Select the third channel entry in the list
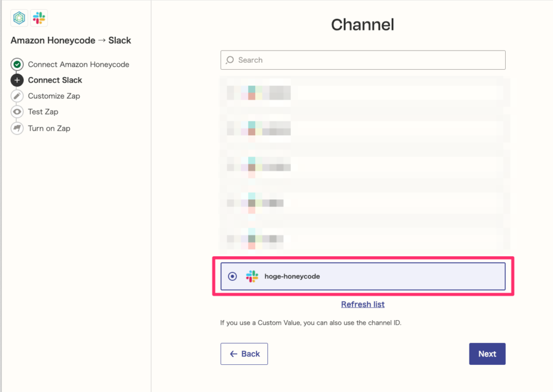This screenshot has width=553, height=392. [x=363, y=166]
